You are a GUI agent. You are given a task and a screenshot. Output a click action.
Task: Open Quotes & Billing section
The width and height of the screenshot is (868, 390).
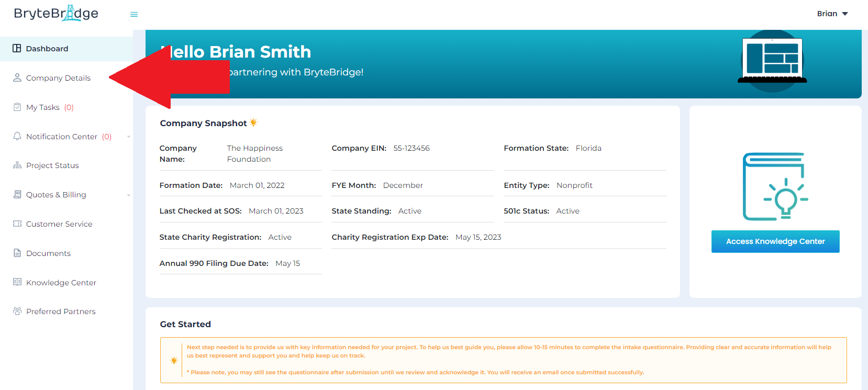pyautogui.click(x=56, y=195)
